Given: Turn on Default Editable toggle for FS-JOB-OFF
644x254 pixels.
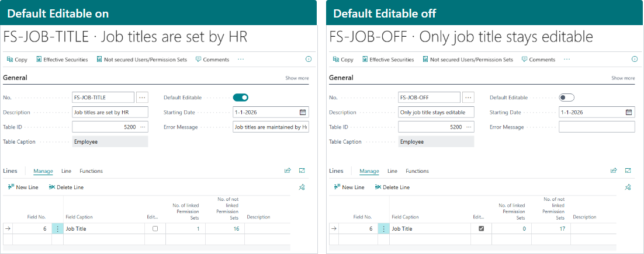Looking at the screenshot, I should [567, 98].
